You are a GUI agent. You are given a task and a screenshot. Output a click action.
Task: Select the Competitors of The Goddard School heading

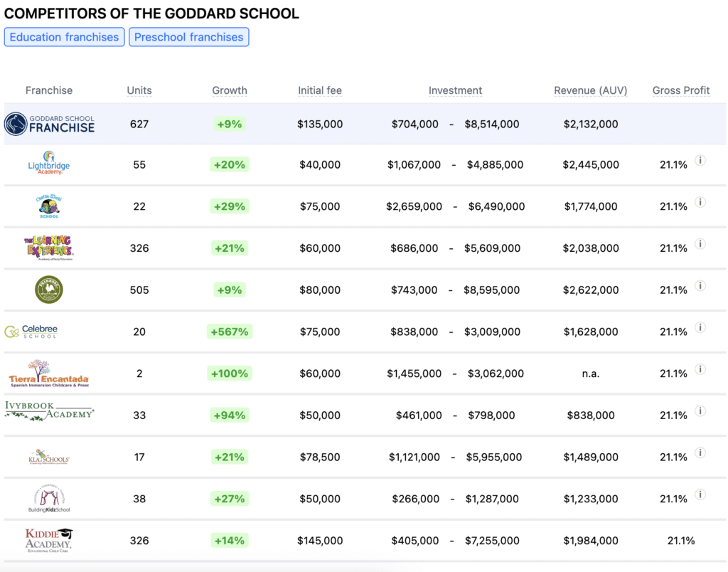[151, 14]
